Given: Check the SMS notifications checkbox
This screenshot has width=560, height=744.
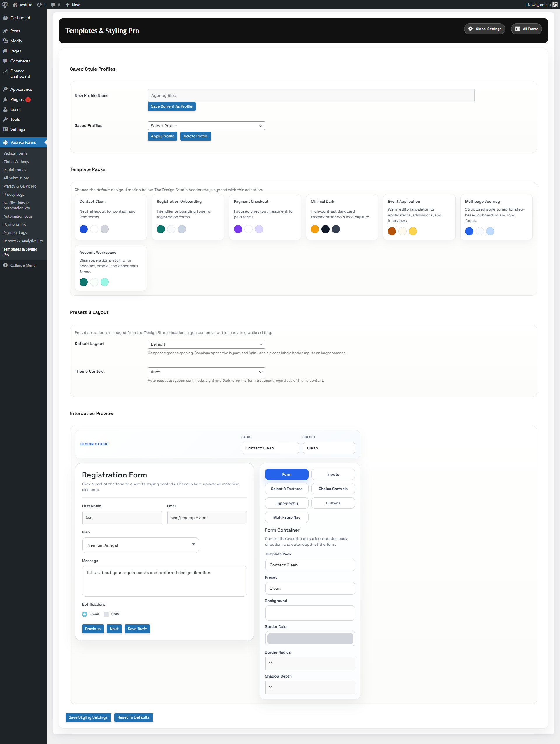Looking at the screenshot, I should (x=106, y=614).
